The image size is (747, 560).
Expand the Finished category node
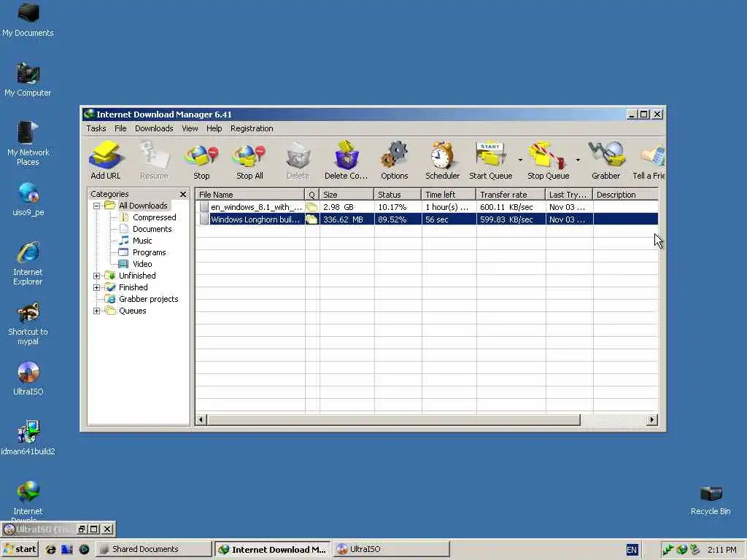[x=96, y=287]
